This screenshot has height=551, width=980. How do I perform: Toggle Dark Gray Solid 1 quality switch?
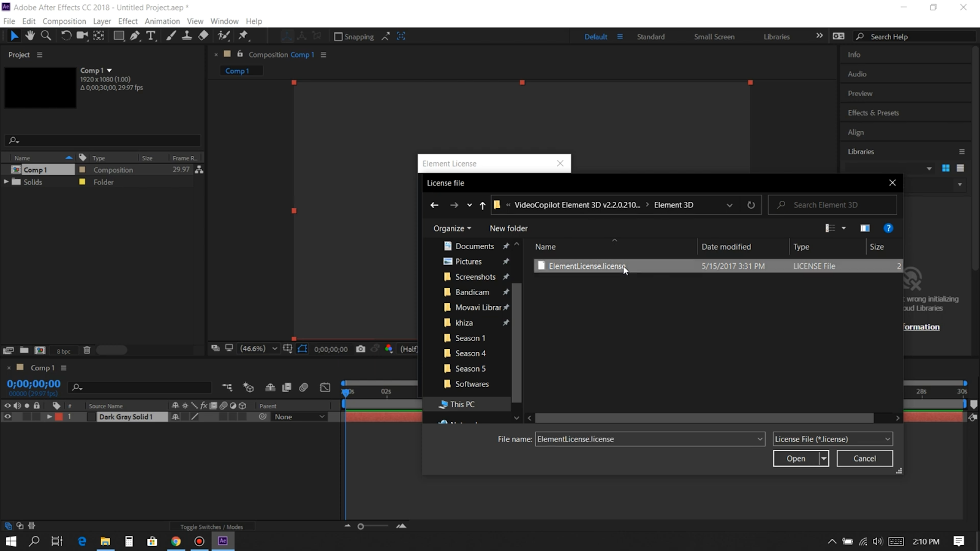(x=195, y=417)
